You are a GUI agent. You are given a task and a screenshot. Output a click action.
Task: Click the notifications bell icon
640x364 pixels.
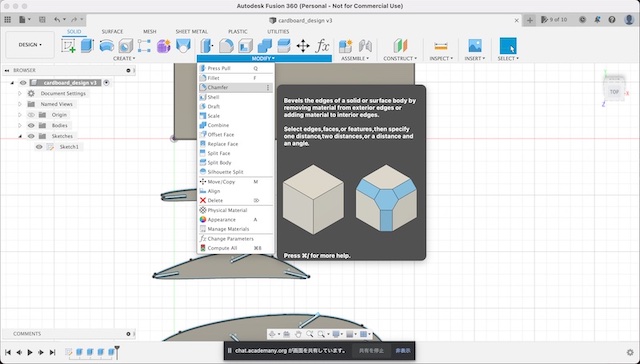(x=597, y=20)
